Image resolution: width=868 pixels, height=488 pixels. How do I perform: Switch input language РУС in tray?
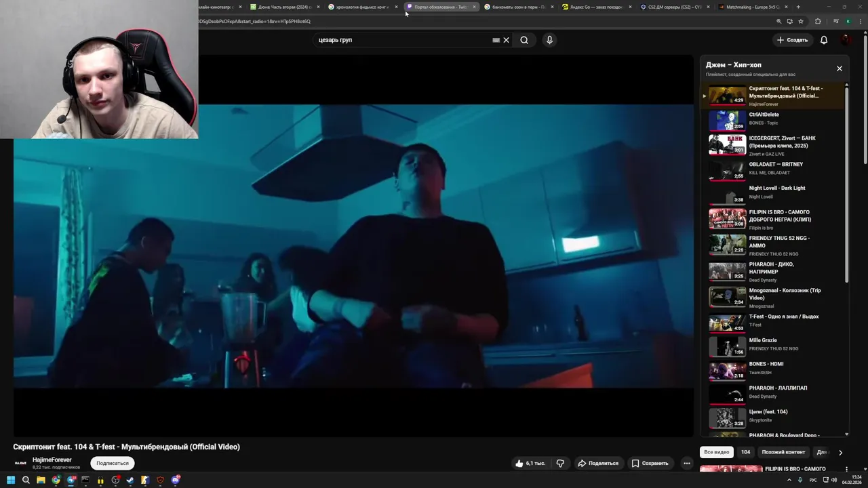[x=813, y=480]
